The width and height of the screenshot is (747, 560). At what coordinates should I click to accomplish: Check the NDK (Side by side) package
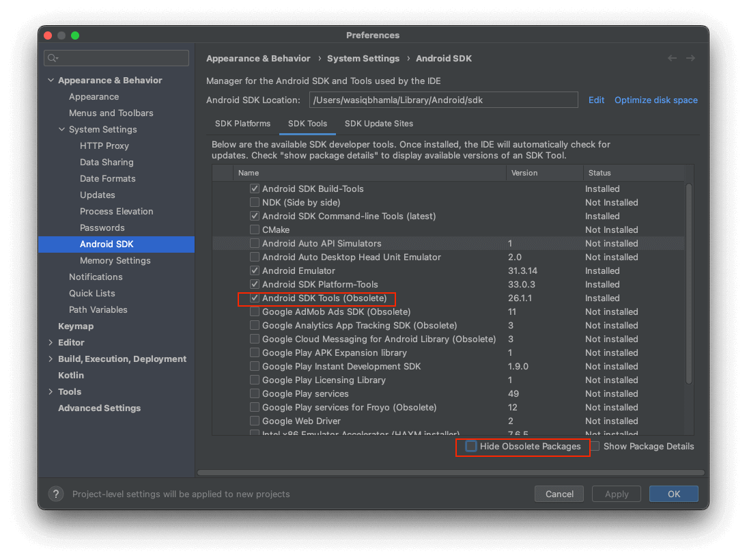[255, 202]
